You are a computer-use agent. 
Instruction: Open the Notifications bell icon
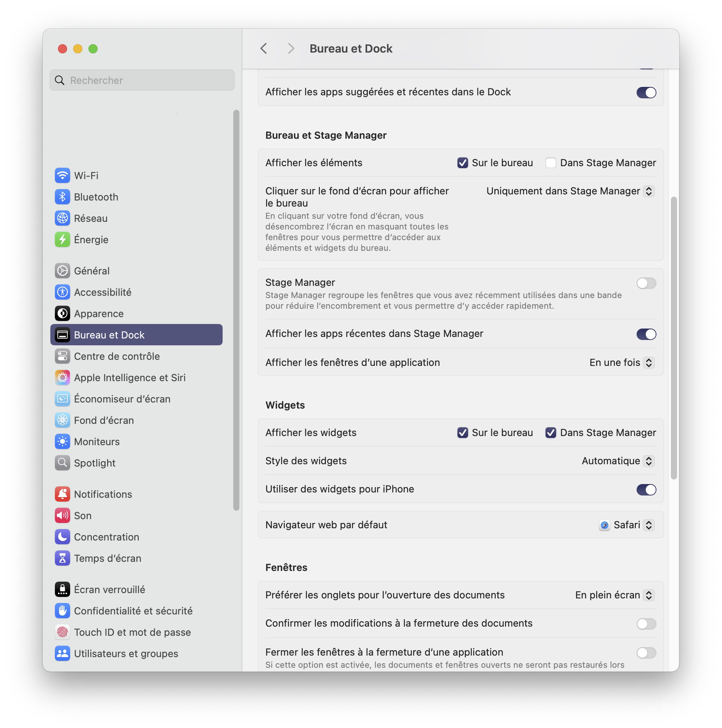[63, 494]
